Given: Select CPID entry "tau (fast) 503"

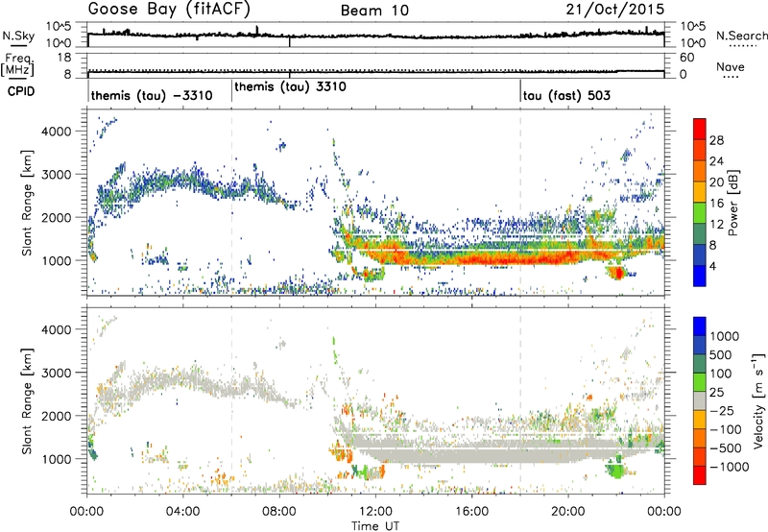Looking at the screenshot, I should pos(566,95).
